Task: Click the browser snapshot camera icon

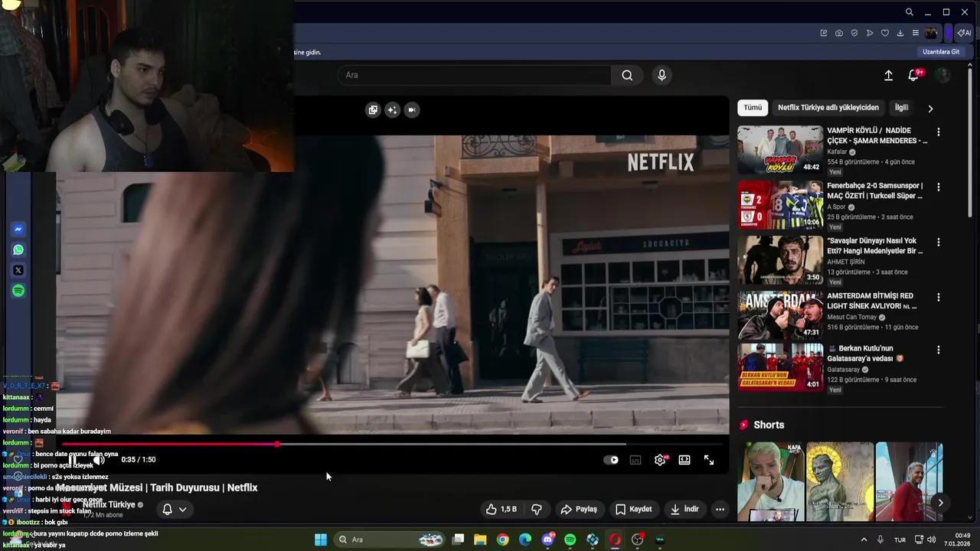Action: coord(839,33)
